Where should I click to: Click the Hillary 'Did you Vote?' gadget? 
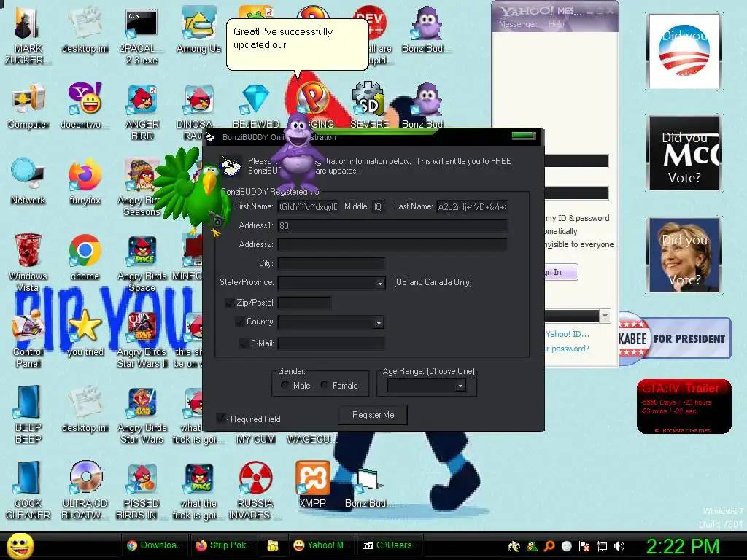(684, 254)
